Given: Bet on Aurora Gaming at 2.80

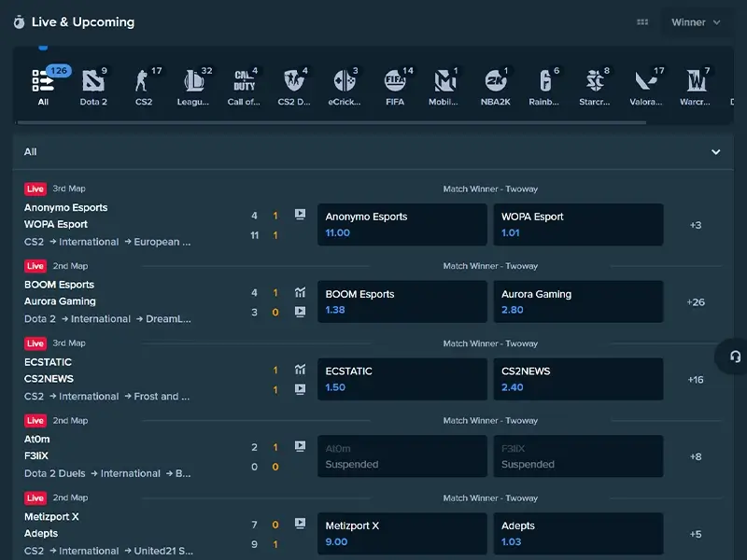Looking at the screenshot, I should [x=578, y=301].
